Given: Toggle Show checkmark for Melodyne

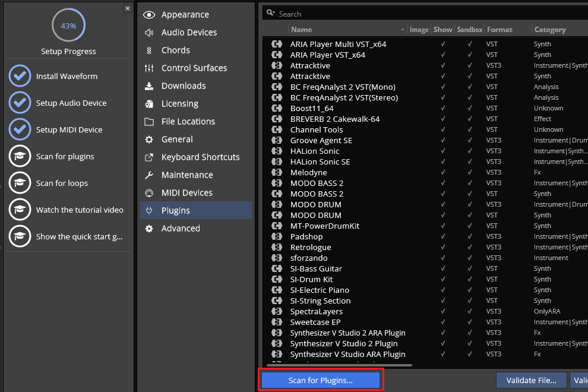Looking at the screenshot, I should pyautogui.click(x=442, y=172).
